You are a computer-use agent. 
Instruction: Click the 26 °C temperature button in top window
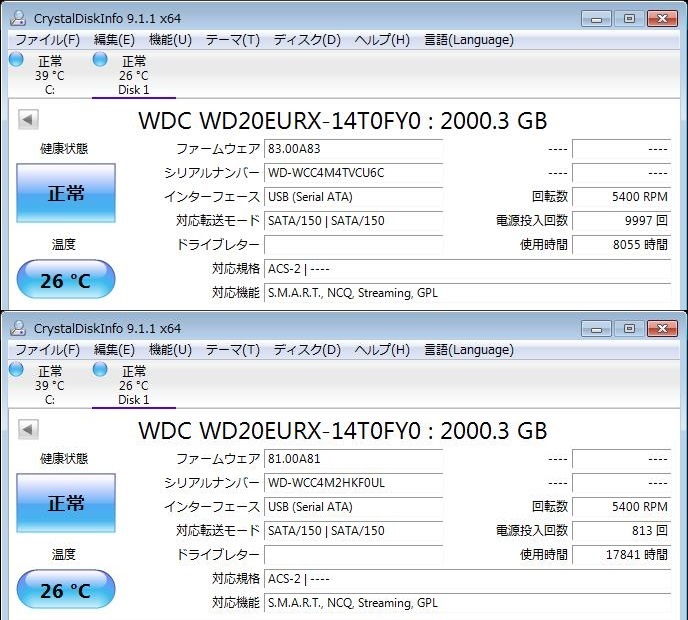point(66,280)
